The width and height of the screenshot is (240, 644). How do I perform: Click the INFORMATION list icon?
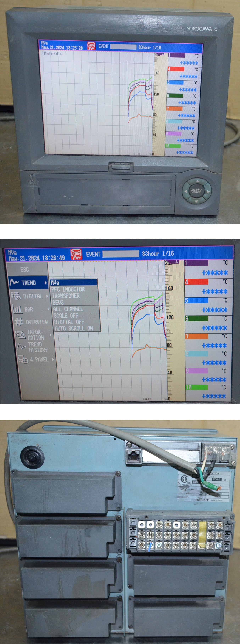pyautogui.click(x=20, y=335)
